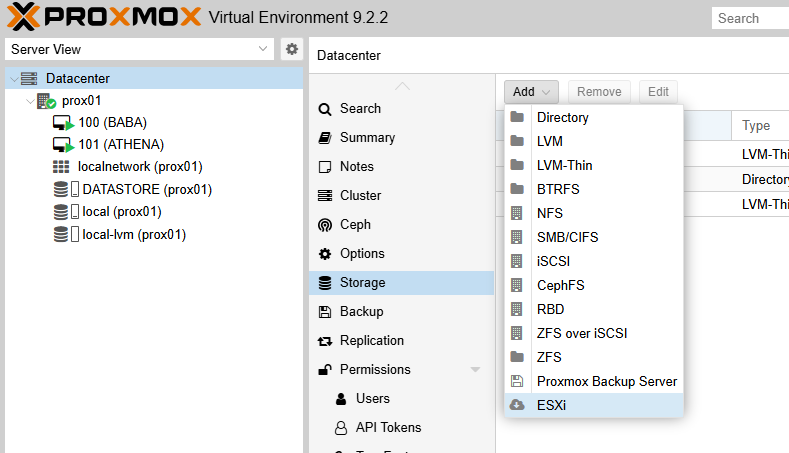
Task: Open API Tokens under Permissions
Action: pyautogui.click(x=402, y=428)
